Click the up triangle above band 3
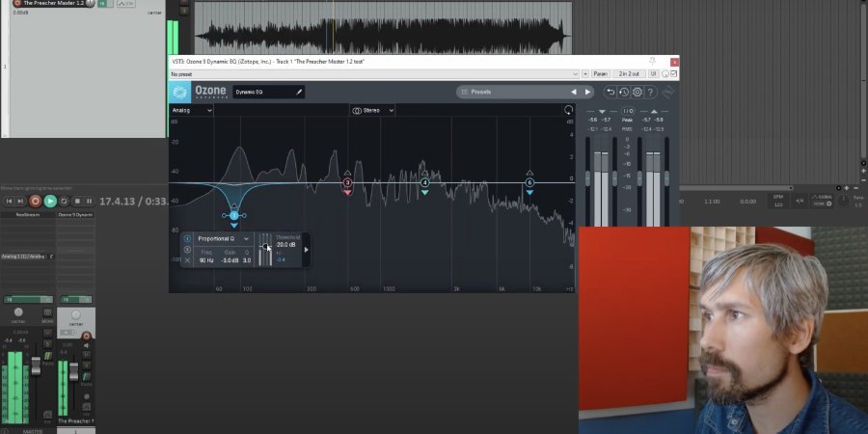The height and width of the screenshot is (434, 868). tap(347, 173)
